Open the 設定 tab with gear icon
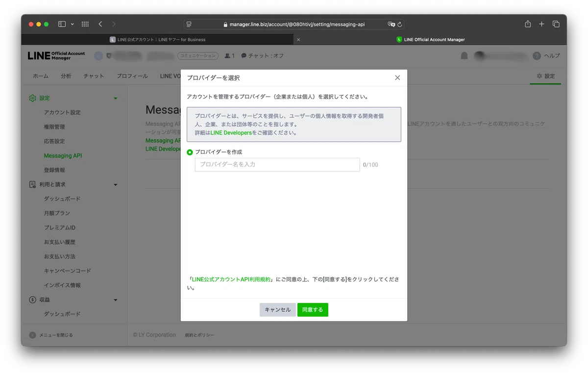 (545, 76)
